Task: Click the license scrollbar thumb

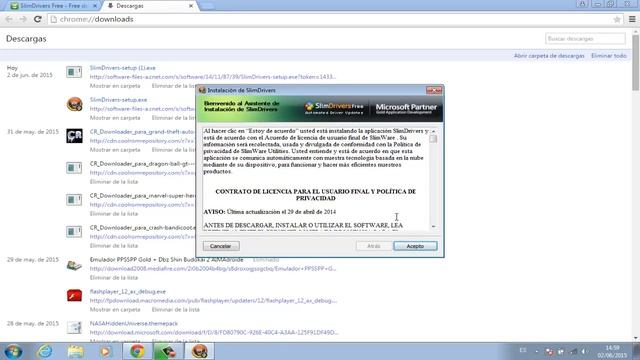Action: click(433, 139)
